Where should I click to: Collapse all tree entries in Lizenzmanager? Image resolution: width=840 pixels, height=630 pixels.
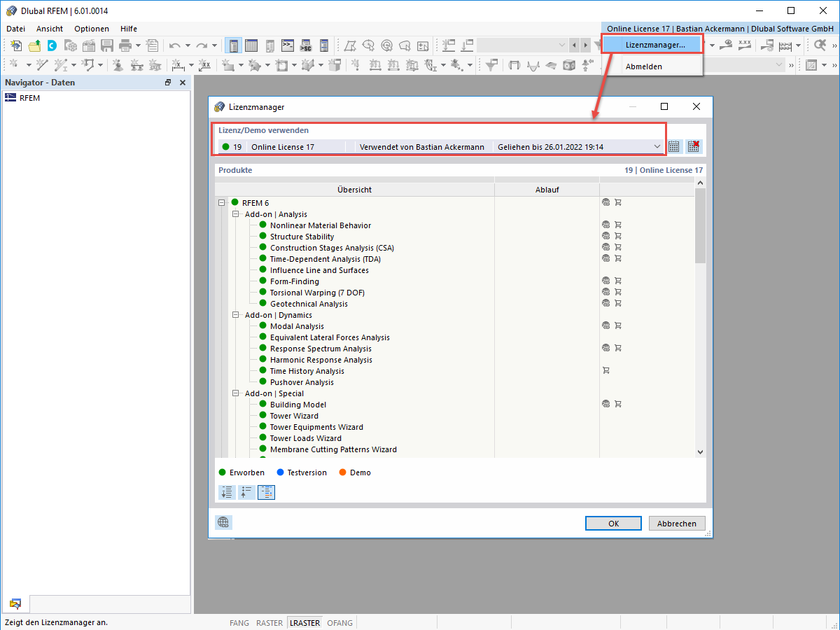coord(246,492)
